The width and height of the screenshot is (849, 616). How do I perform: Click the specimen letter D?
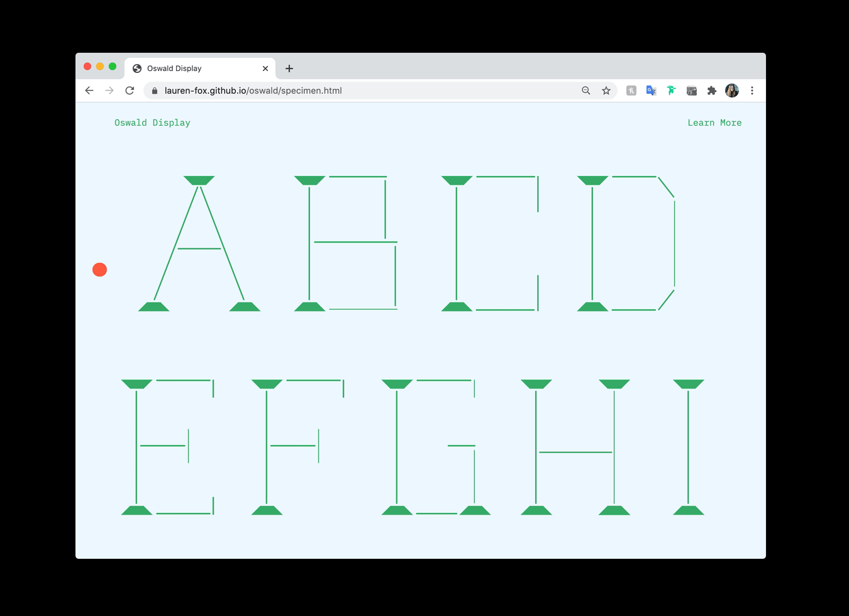coord(626,243)
